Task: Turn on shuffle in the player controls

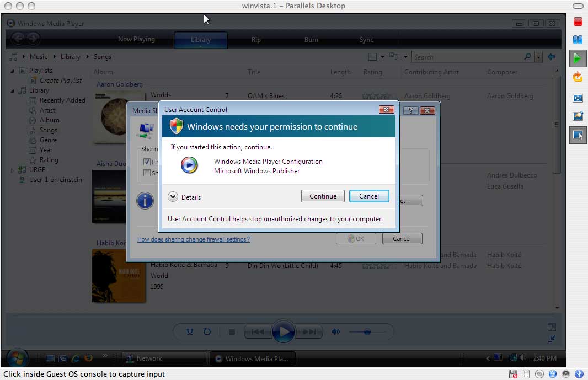Action: 190,331
